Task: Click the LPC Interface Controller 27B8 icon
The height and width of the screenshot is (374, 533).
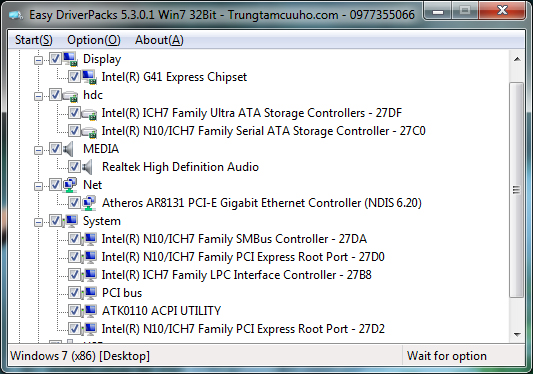Action: pyautogui.click(x=89, y=275)
